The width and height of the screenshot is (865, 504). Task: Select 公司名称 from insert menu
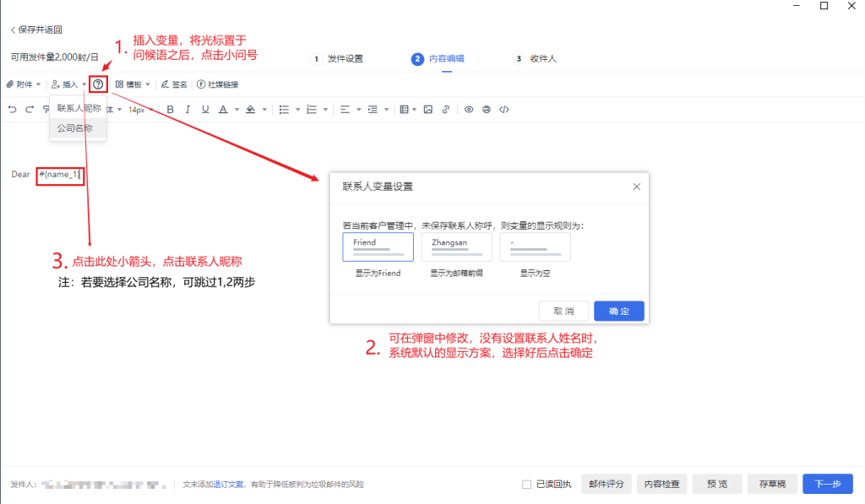pos(75,128)
